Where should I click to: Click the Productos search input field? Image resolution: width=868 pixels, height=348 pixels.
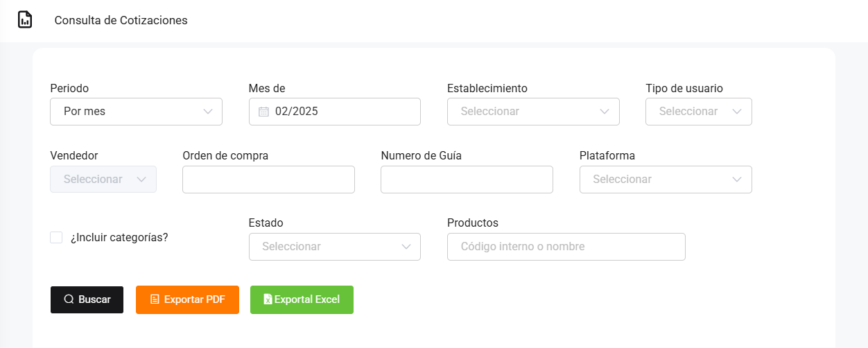(x=566, y=247)
